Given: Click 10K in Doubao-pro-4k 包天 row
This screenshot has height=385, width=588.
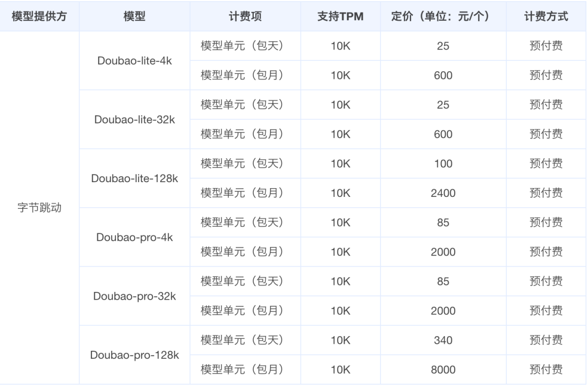Looking at the screenshot, I should [340, 222].
